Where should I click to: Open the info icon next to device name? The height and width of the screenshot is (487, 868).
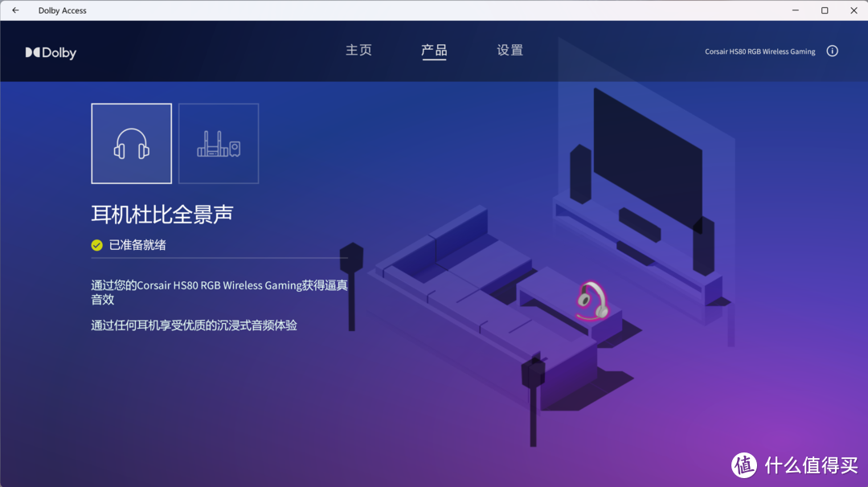click(832, 51)
